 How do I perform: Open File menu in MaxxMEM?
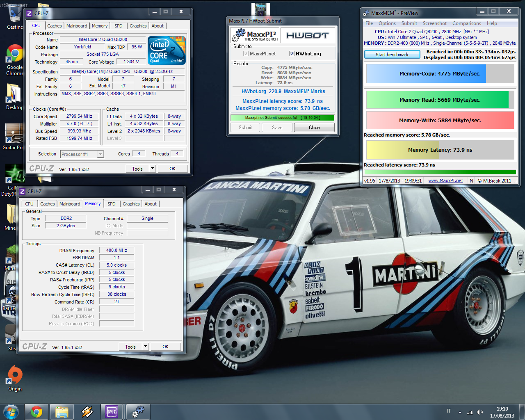coord(369,23)
